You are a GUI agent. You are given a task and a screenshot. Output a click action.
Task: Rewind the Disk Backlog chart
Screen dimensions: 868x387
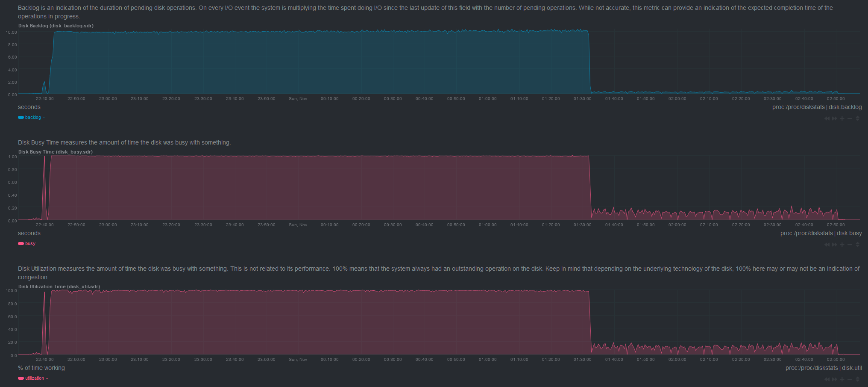click(827, 118)
